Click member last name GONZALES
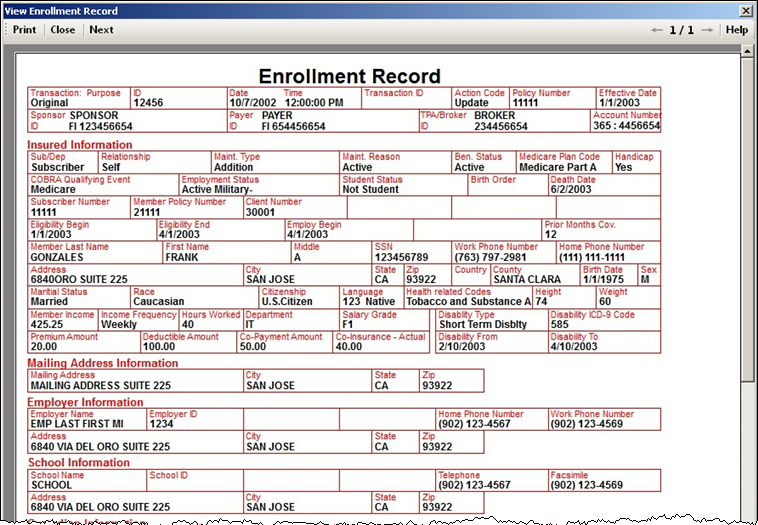758x525 pixels. click(57, 257)
